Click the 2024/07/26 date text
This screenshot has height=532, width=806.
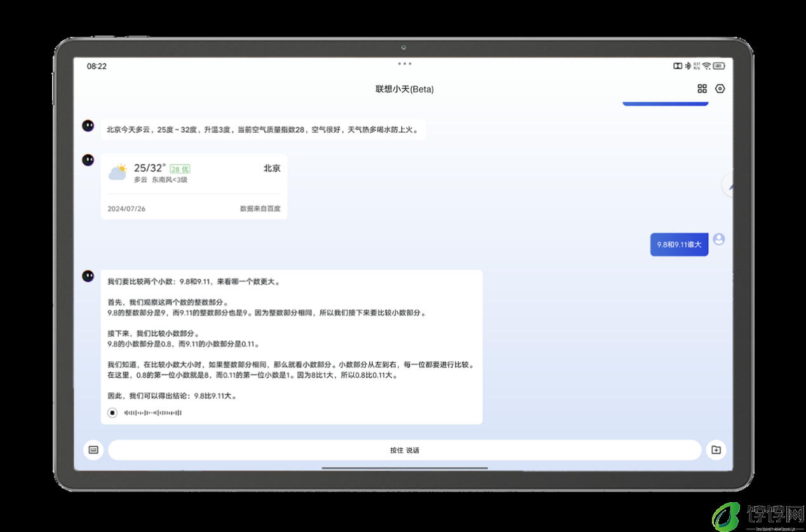click(126, 208)
